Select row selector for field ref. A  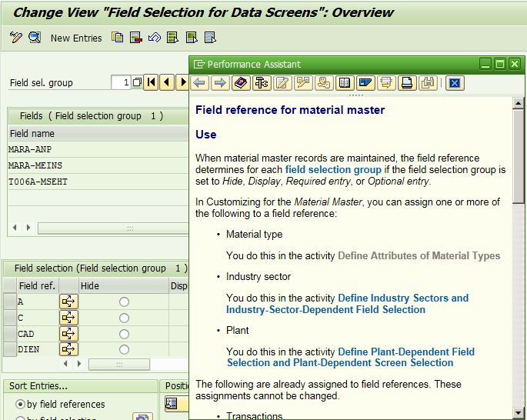pos(10,302)
